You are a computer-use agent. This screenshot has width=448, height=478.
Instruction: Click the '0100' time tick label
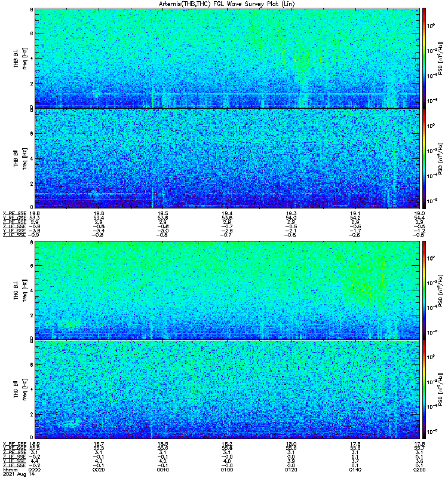(227, 470)
